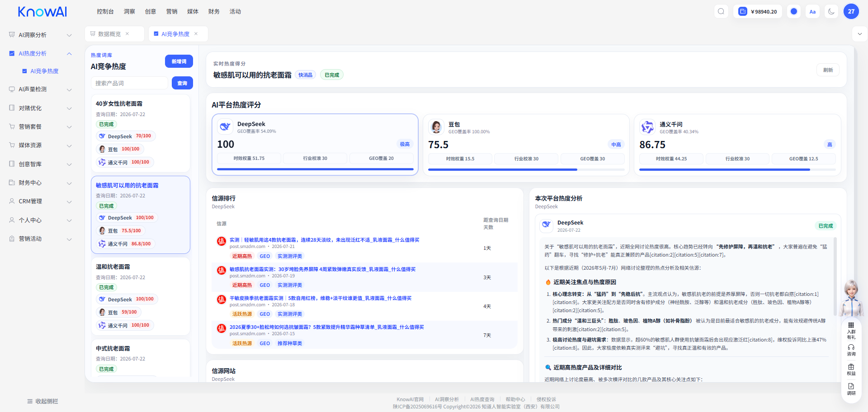Open the 营销 top menu item
The height and width of the screenshot is (412, 868).
[x=172, y=11]
